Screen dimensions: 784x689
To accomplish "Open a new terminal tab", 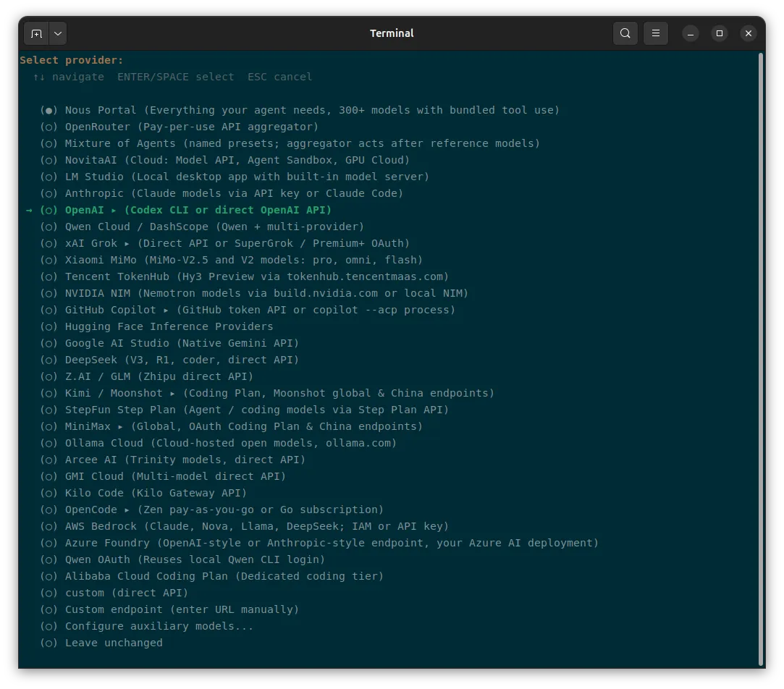I will 36,33.
